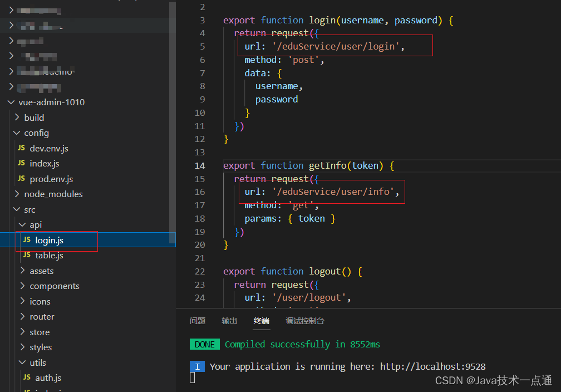Click the JS icon beside prod.env.js
The image size is (561, 392).
pyautogui.click(x=22, y=178)
